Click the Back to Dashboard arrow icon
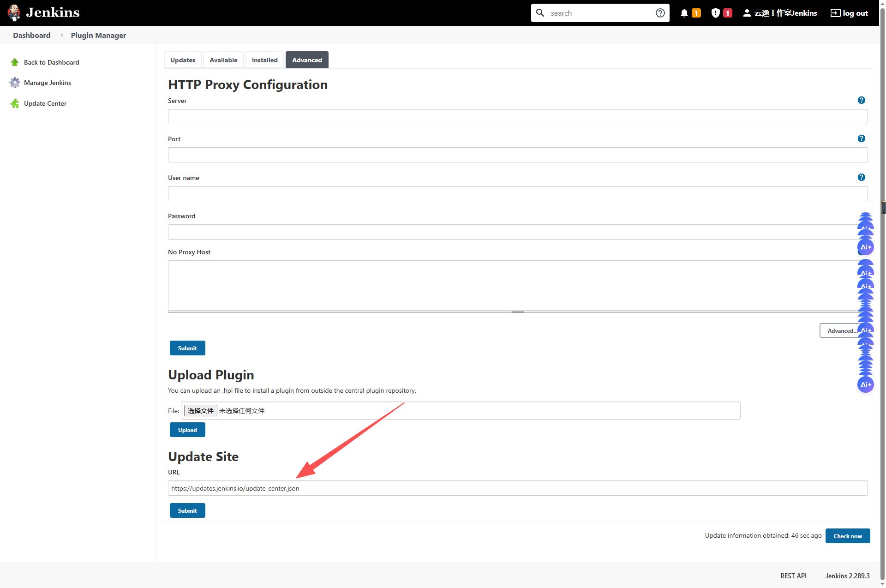 (x=15, y=62)
